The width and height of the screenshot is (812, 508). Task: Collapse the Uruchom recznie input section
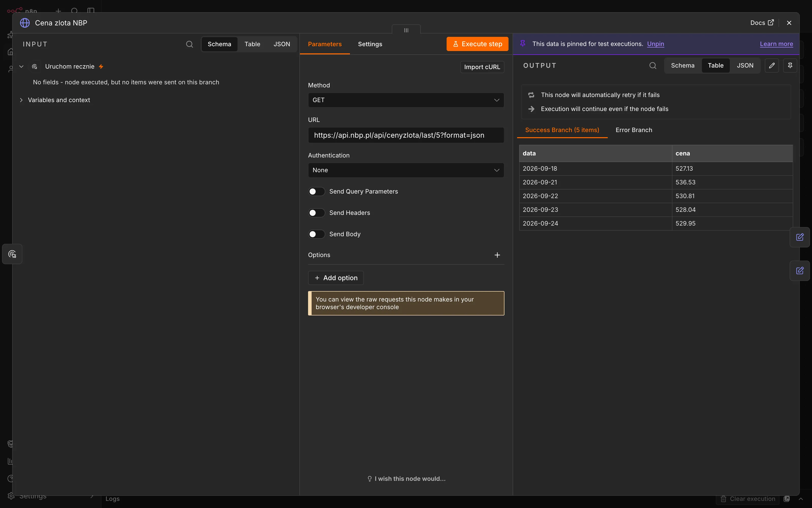(21, 67)
